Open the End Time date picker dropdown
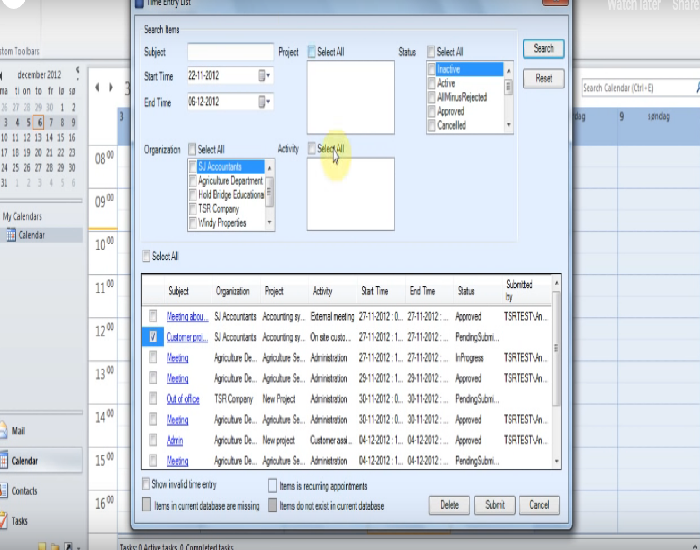 coord(265,102)
